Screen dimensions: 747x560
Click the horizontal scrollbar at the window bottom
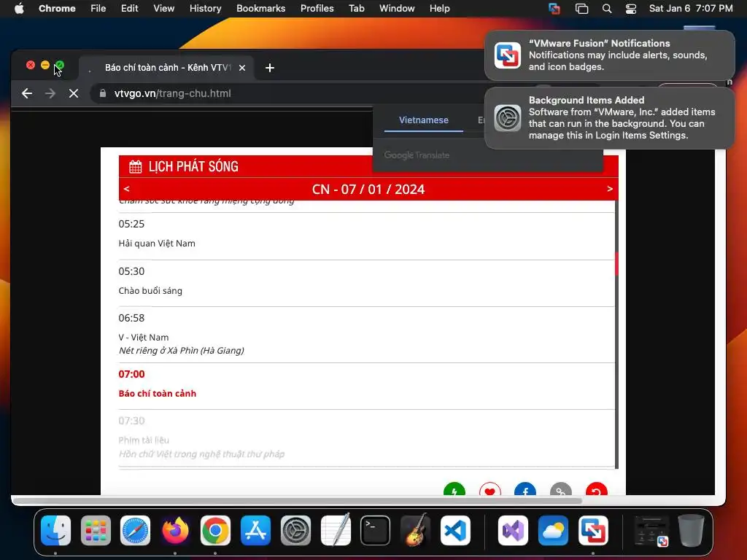[296, 500]
